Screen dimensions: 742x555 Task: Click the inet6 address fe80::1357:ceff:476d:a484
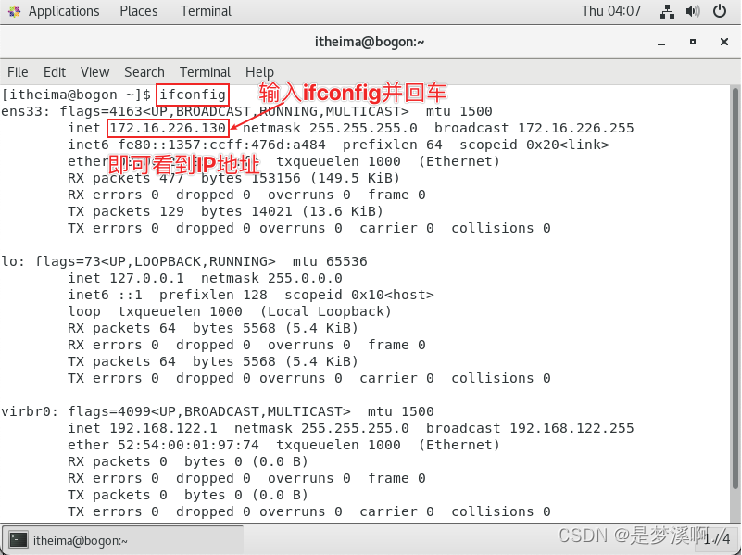[x=222, y=144]
